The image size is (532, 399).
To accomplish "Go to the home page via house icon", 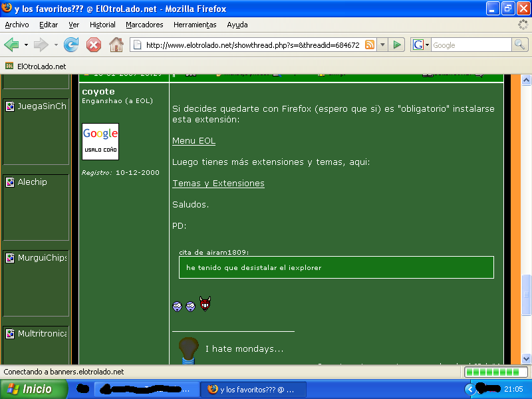I will pyautogui.click(x=116, y=45).
